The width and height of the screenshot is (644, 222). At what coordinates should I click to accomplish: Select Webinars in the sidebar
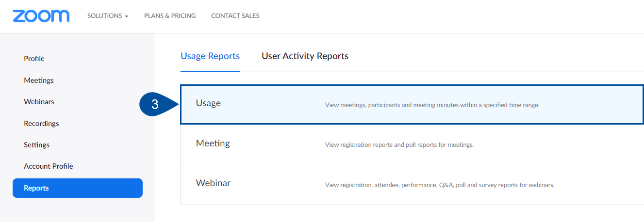[x=39, y=102]
